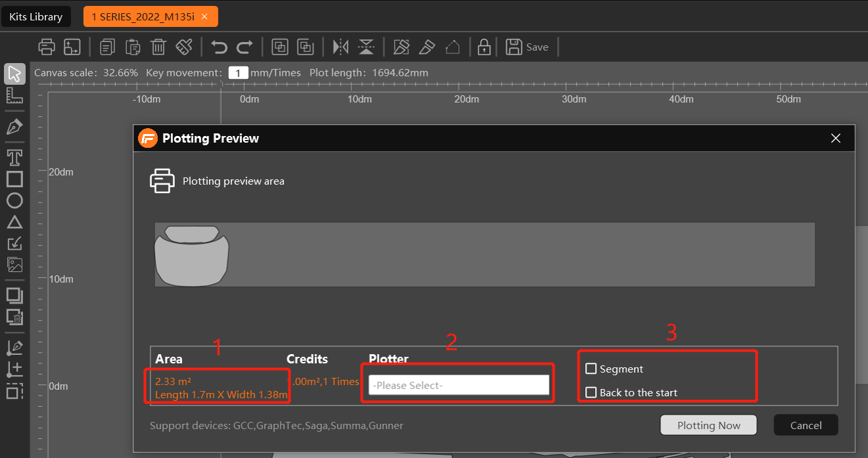Click the redo arrow icon
The image size is (868, 458).
coord(245,47)
